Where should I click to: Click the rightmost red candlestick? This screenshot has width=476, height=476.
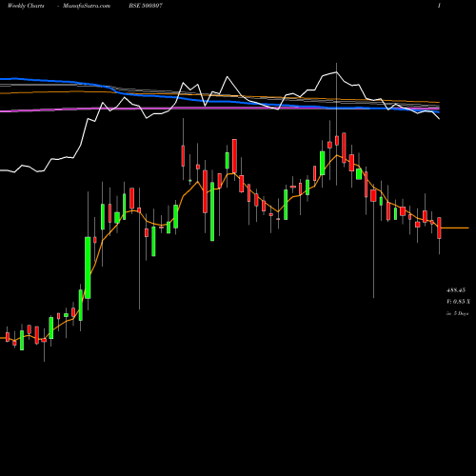click(439, 228)
